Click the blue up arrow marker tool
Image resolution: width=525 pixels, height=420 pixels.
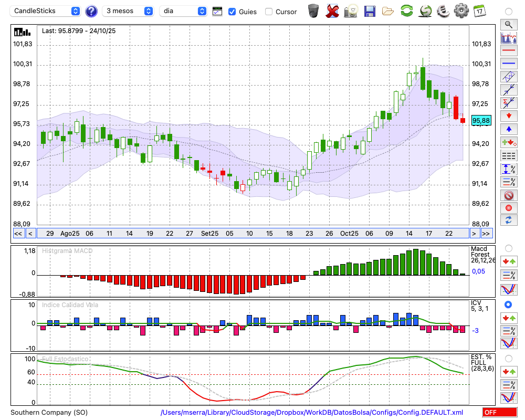(x=508, y=129)
